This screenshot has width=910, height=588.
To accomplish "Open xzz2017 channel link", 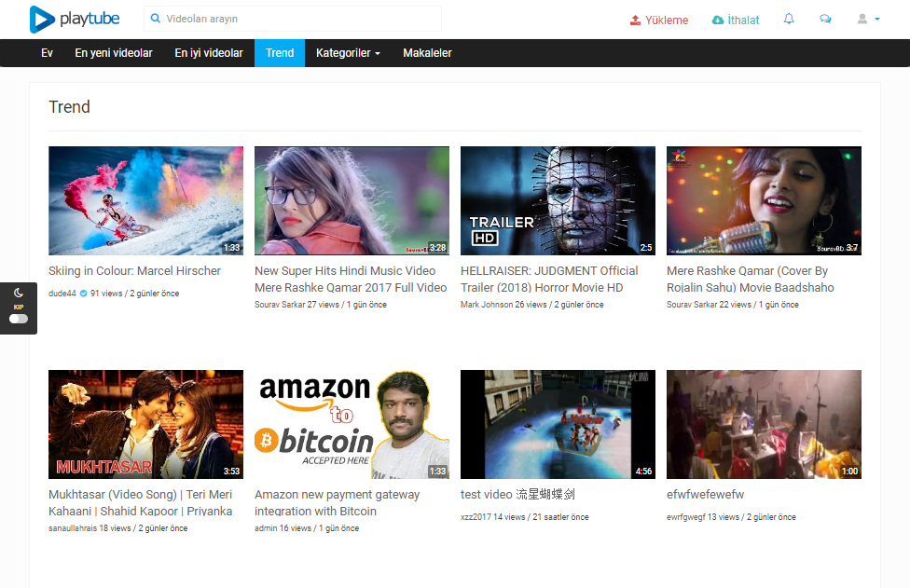I will pyautogui.click(x=476, y=516).
